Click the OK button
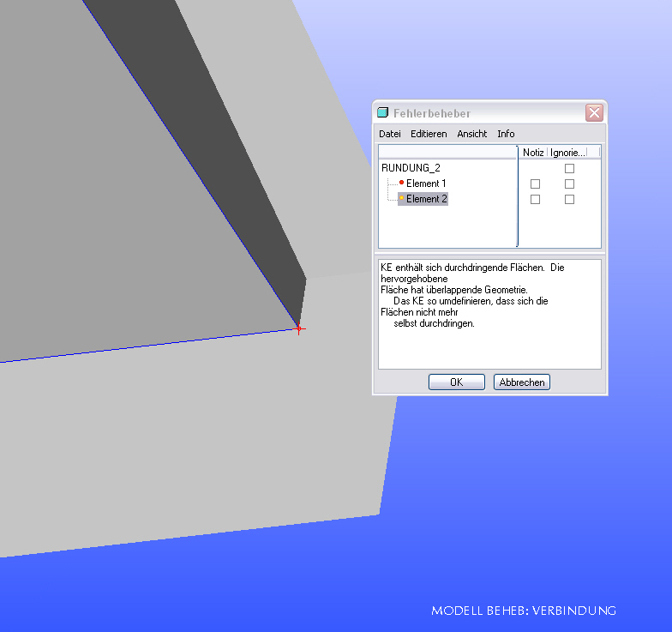The width and height of the screenshot is (672, 632). [456, 382]
